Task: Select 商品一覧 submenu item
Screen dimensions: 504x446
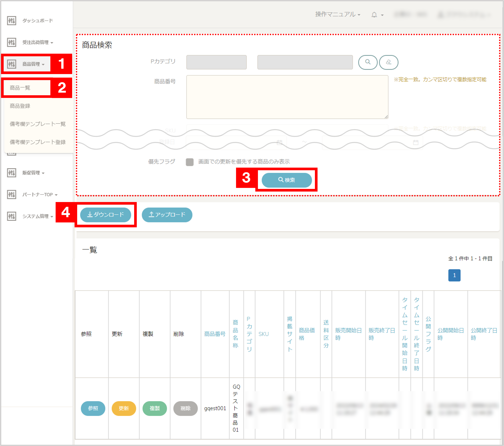Action: click(20, 88)
